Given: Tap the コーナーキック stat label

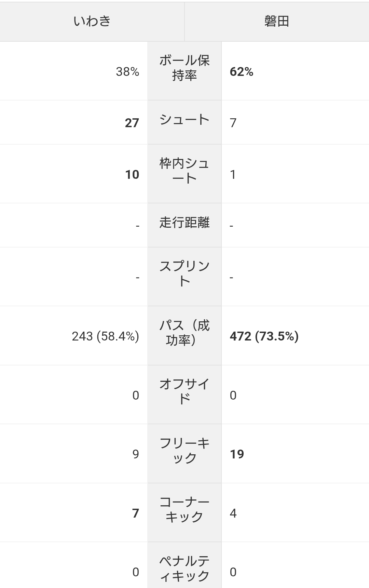Looking at the screenshot, I should click(184, 509).
